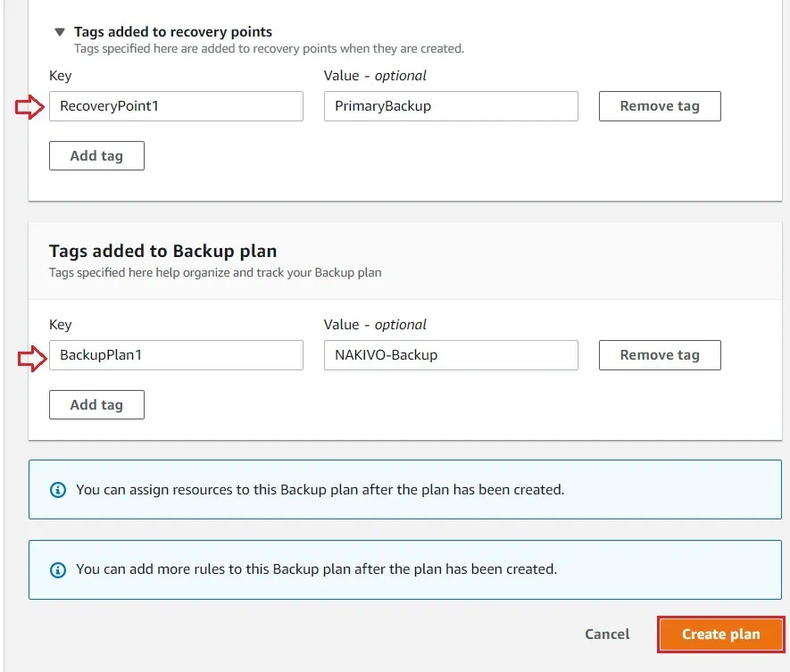This screenshot has height=672, width=790.
Task: Select the BackupPlan1 key input field
Action: click(176, 355)
